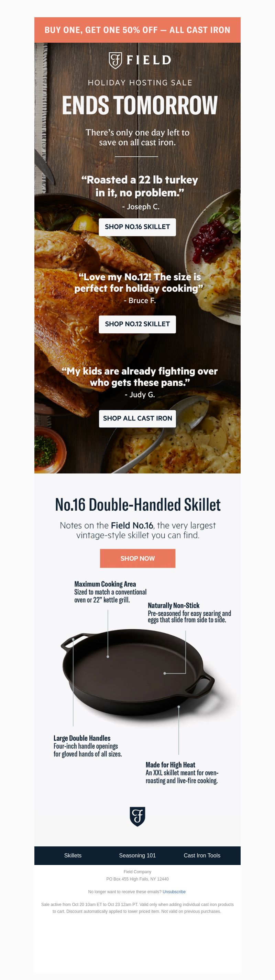Click the Field shield logo in header
The height and width of the screenshot is (980, 275).
click(x=115, y=60)
